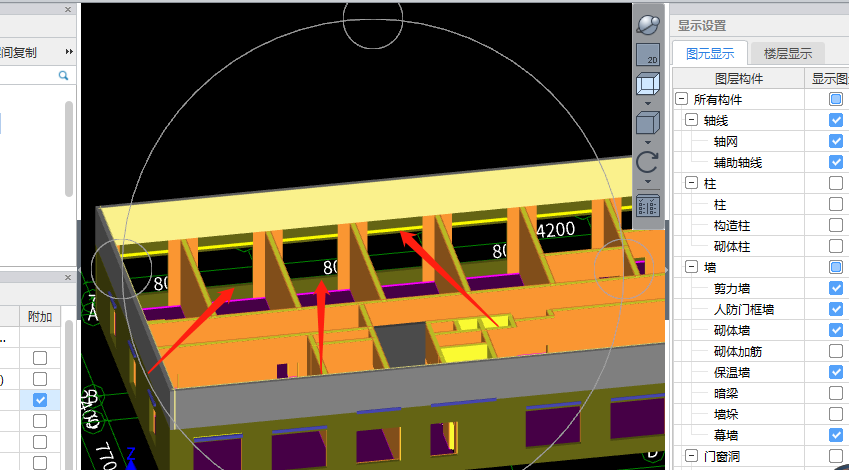Uncheck the 砌体墙 checkbox
The image size is (849, 470).
[836, 330]
